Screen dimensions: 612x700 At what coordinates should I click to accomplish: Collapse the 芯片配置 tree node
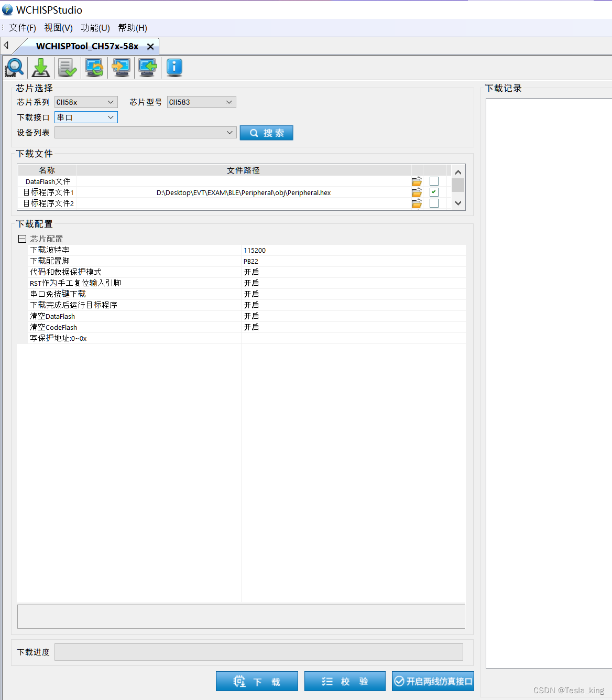tap(22, 239)
